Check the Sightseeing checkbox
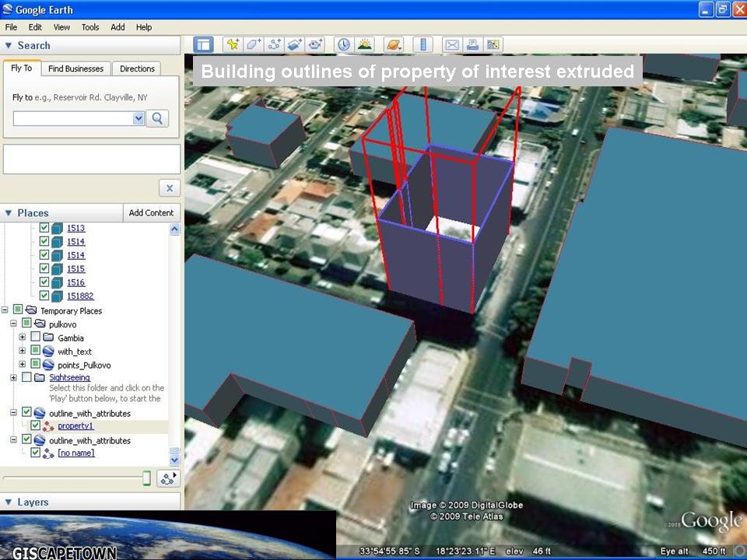 (x=26, y=377)
